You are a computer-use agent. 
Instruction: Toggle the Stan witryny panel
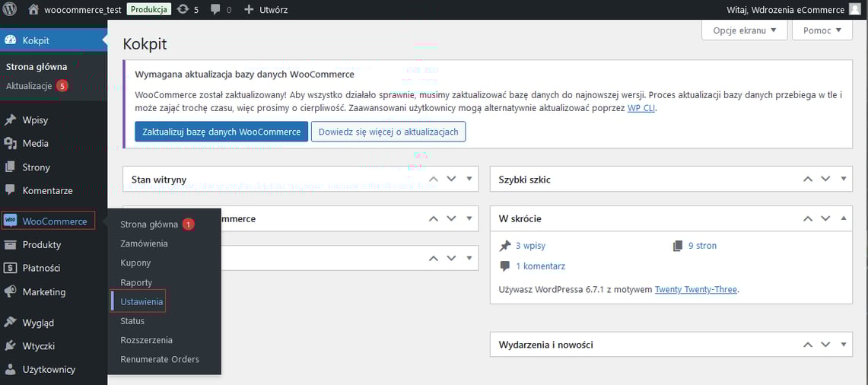tap(469, 179)
